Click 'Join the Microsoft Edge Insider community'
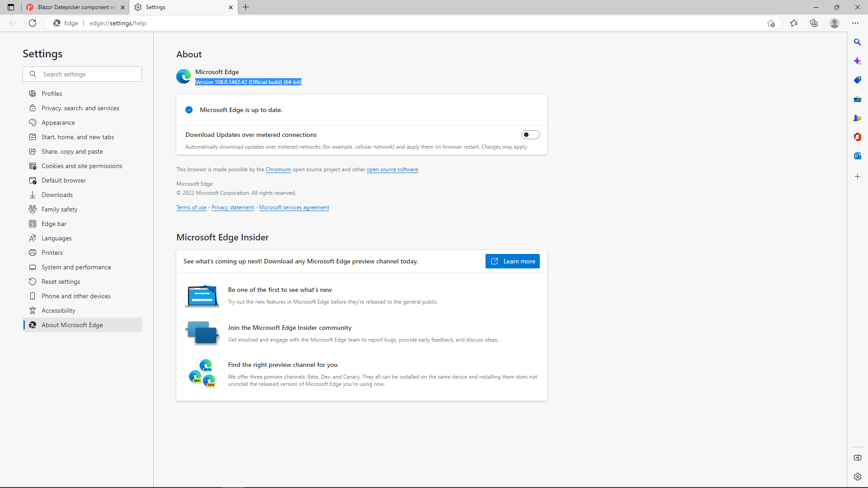 289,328
